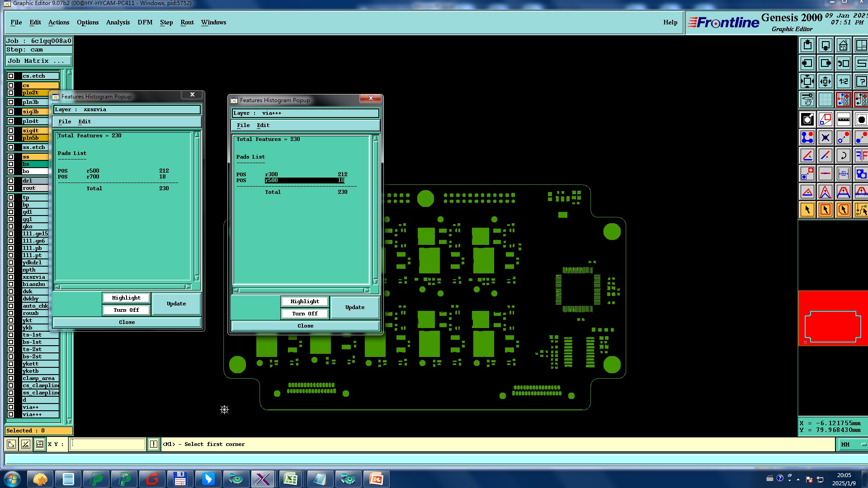Select the single-arrow feature selection tool
This screenshot has height=488, width=868.
[807, 210]
